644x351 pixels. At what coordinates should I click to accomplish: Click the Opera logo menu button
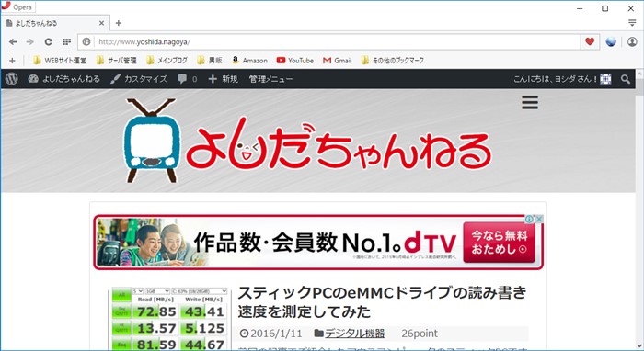pyautogui.click(x=18, y=7)
